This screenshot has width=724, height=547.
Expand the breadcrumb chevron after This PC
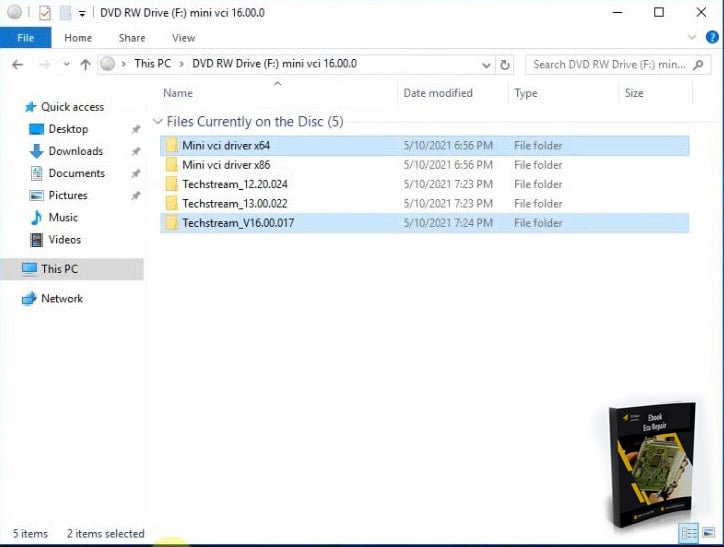tap(181, 64)
